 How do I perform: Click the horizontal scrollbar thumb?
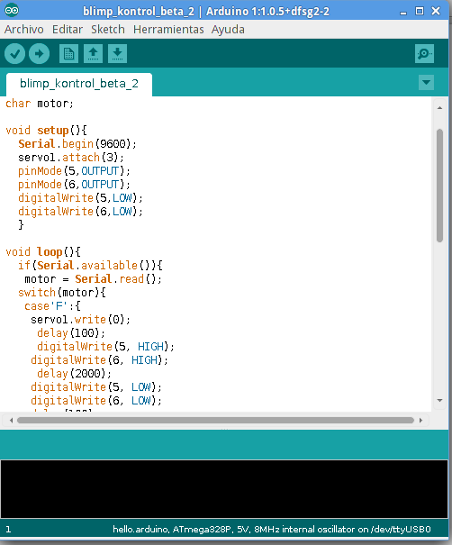(x=216, y=420)
